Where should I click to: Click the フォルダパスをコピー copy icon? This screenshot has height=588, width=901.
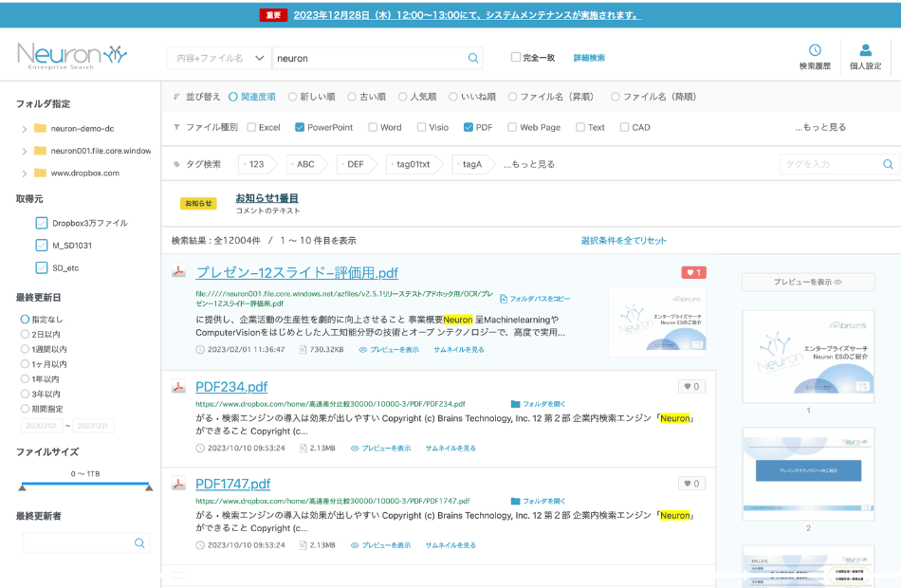[505, 298]
